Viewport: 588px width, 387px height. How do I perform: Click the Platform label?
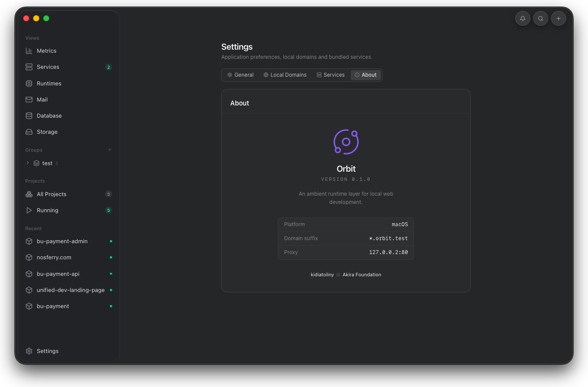click(294, 224)
